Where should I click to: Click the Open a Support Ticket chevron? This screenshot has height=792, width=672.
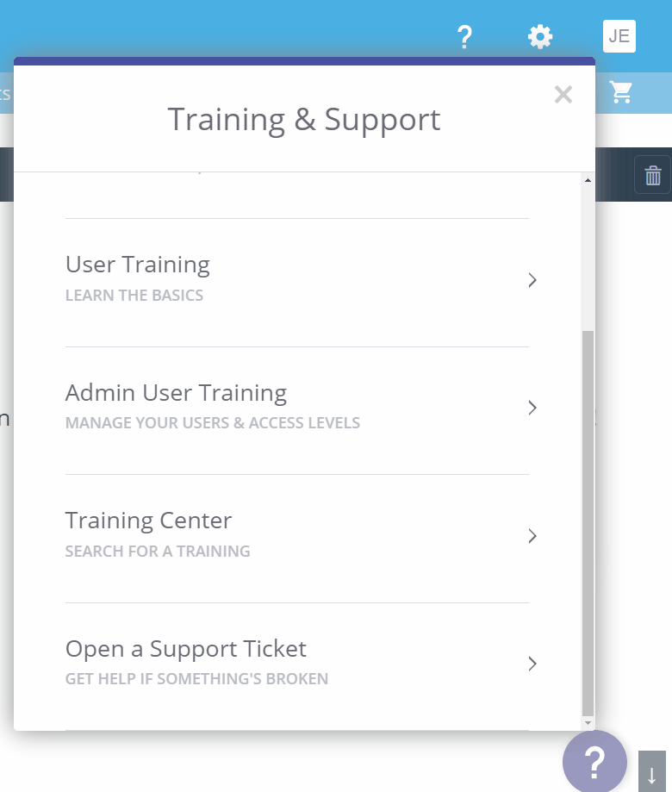pos(532,664)
